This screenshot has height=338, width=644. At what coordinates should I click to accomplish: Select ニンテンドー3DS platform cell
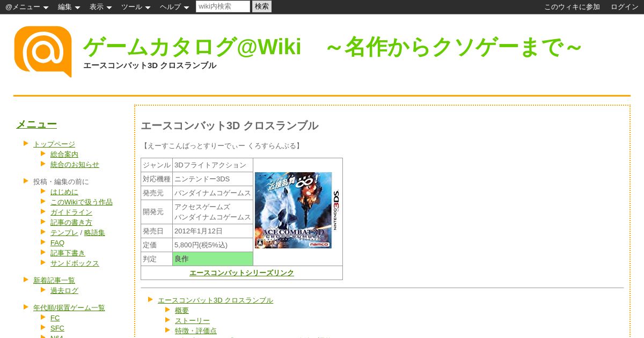coord(213,179)
